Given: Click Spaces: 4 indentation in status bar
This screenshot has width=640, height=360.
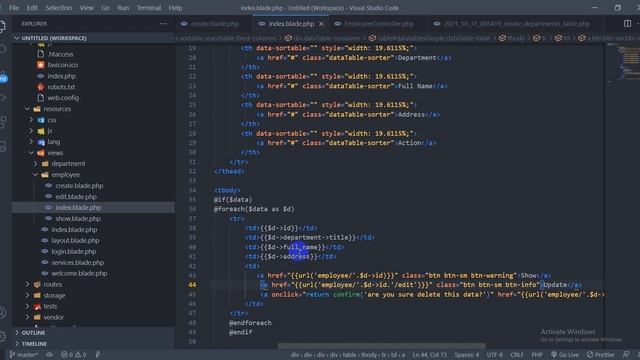Looking at the screenshot, I should tap(467, 355).
